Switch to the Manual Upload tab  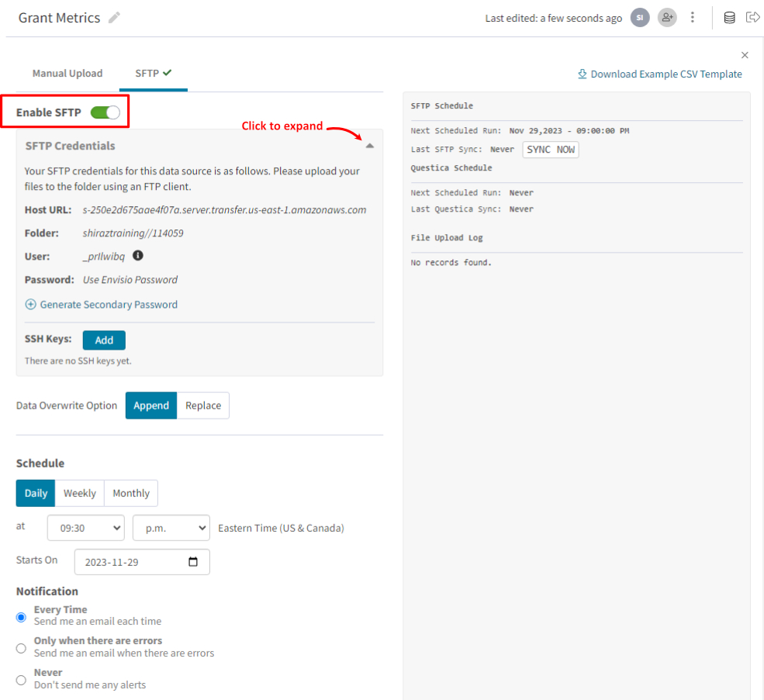pyautogui.click(x=67, y=74)
